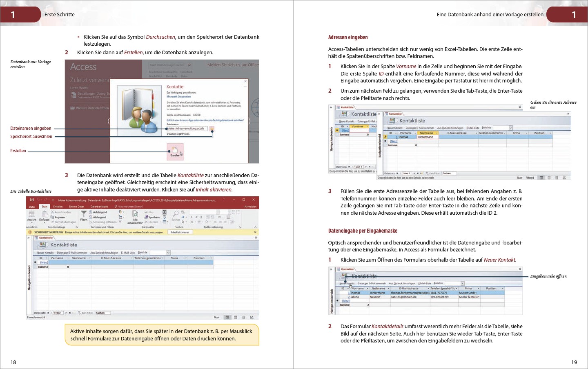Click Anmelden in Access window
This screenshot has width=588, height=369.
(x=250, y=207)
